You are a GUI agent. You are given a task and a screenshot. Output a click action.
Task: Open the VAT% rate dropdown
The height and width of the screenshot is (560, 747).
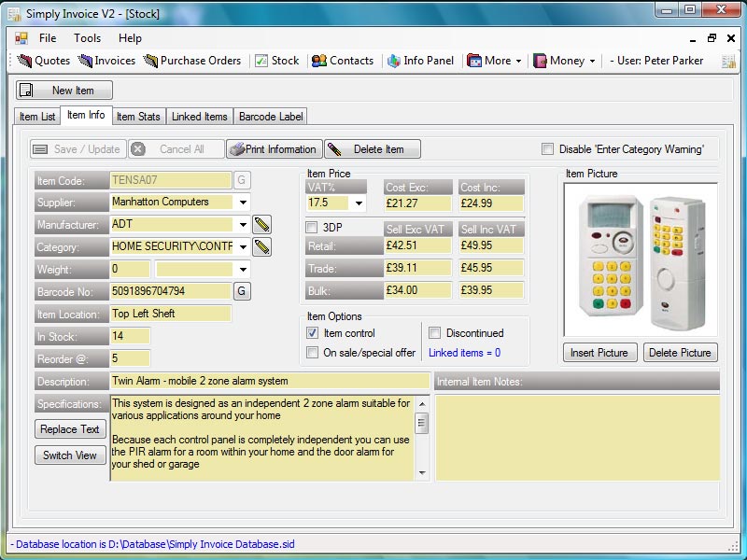(359, 203)
